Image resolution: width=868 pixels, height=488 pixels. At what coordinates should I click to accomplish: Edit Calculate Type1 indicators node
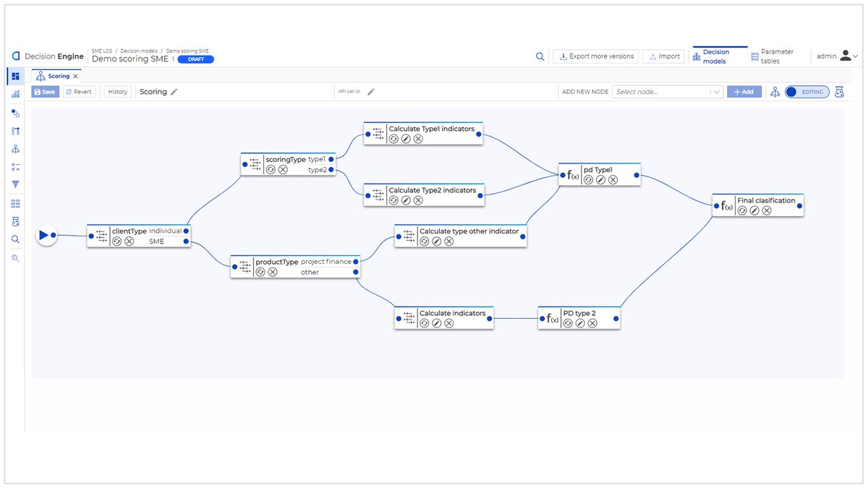[406, 139]
